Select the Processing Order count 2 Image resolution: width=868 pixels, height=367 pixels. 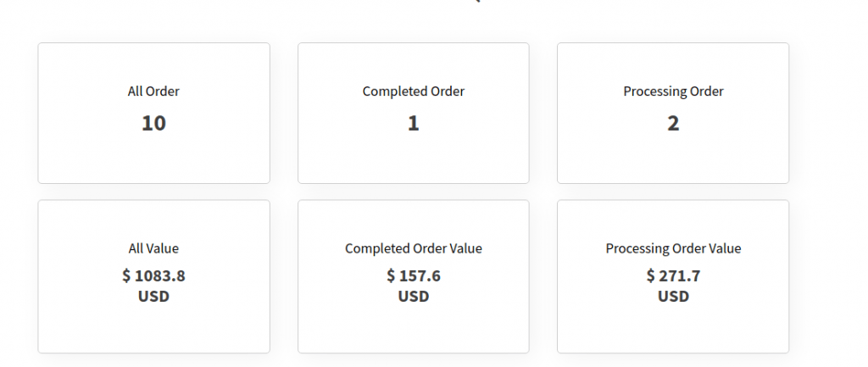coord(673,123)
